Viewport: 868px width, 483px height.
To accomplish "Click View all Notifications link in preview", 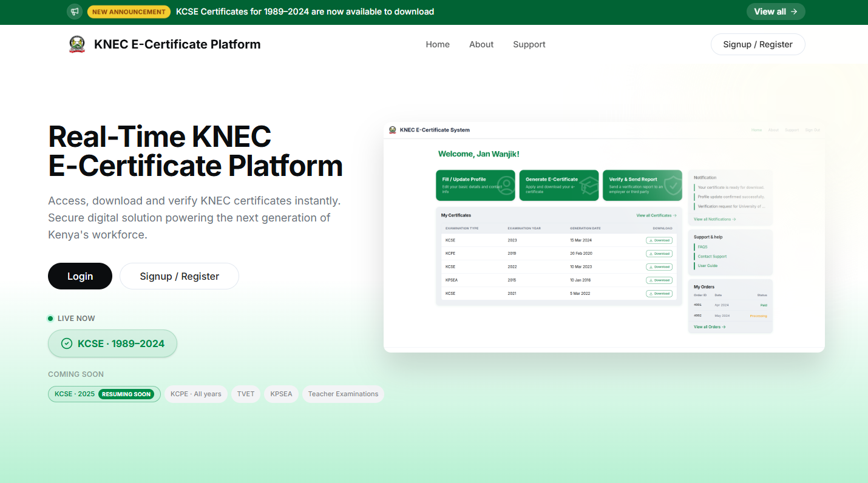I will (715, 219).
